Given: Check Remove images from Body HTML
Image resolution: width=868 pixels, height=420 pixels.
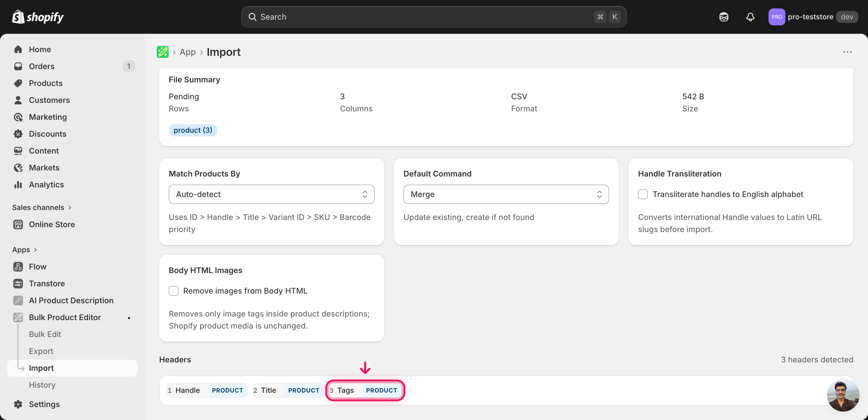Looking at the screenshot, I should pyautogui.click(x=174, y=291).
